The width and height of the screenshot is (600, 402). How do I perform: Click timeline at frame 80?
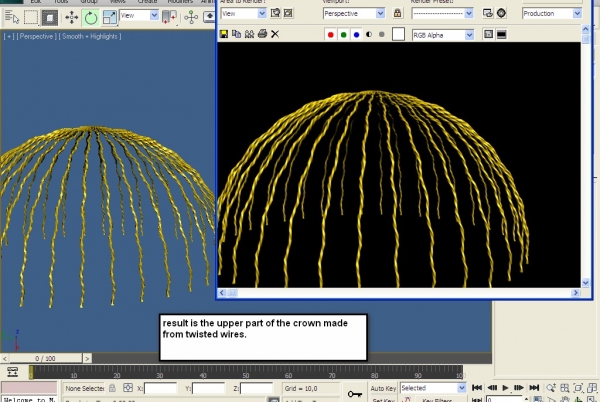[x=374, y=372]
